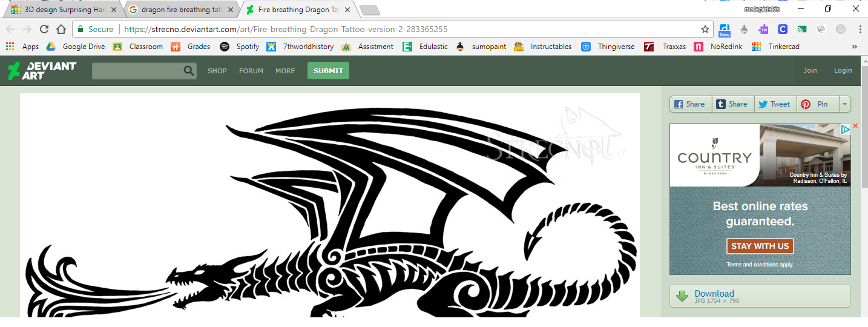
Task: Switch to 3D design Surprising tab
Action: pyautogui.click(x=64, y=10)
